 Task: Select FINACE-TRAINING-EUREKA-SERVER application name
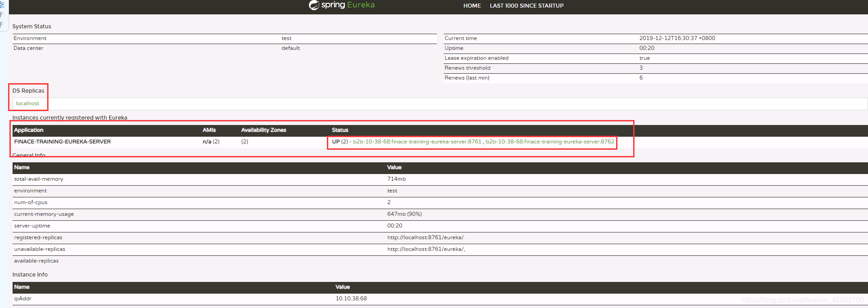[x=62, y=142]
